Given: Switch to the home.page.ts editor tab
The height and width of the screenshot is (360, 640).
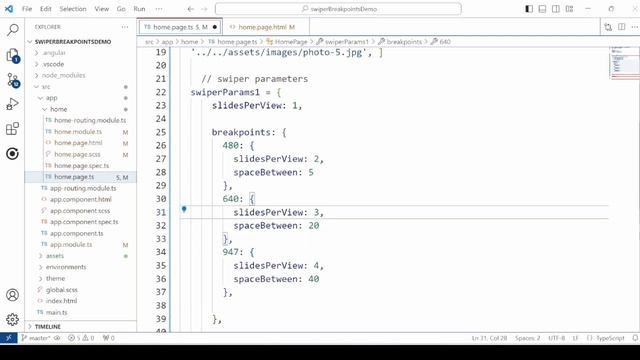Looking at the screenshot, I should pyautogui.click(x=180, y=27).
